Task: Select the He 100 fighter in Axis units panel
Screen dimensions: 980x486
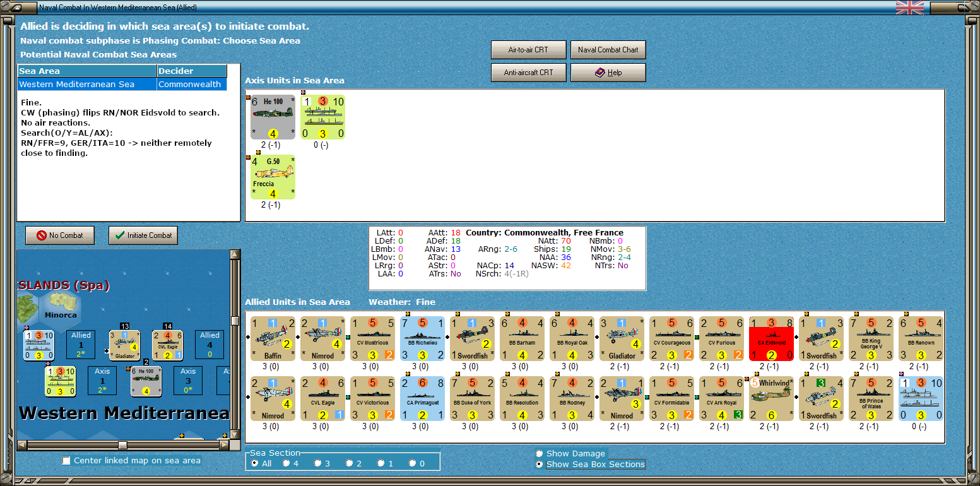Action: (273, 117)
